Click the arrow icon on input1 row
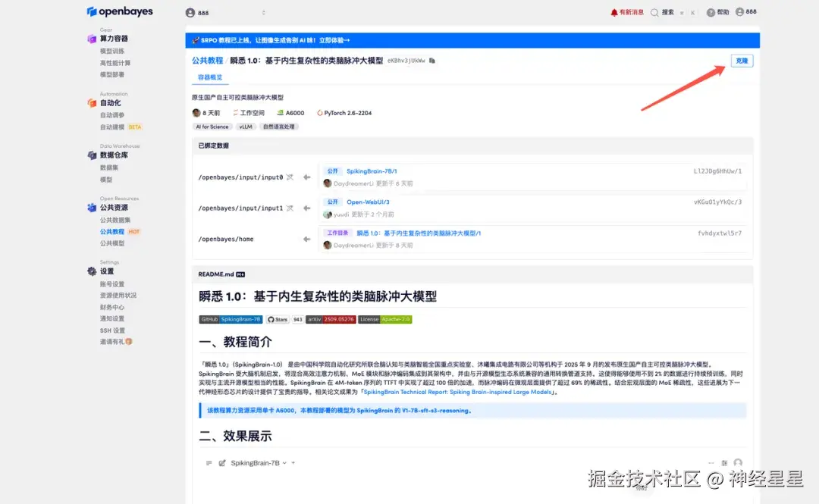Screen dimensions: 819x504 tap(306, 208)
